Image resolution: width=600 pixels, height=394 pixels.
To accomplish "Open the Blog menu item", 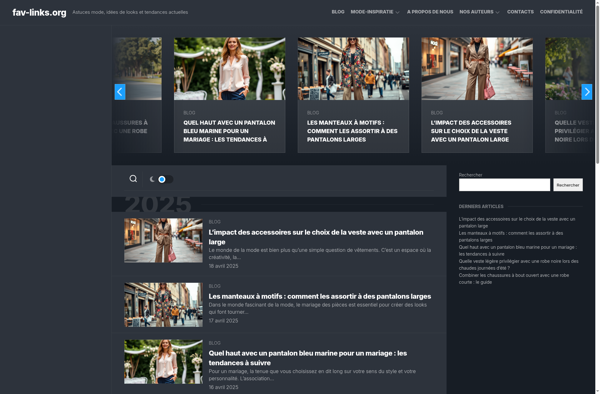I will (338, 12).
